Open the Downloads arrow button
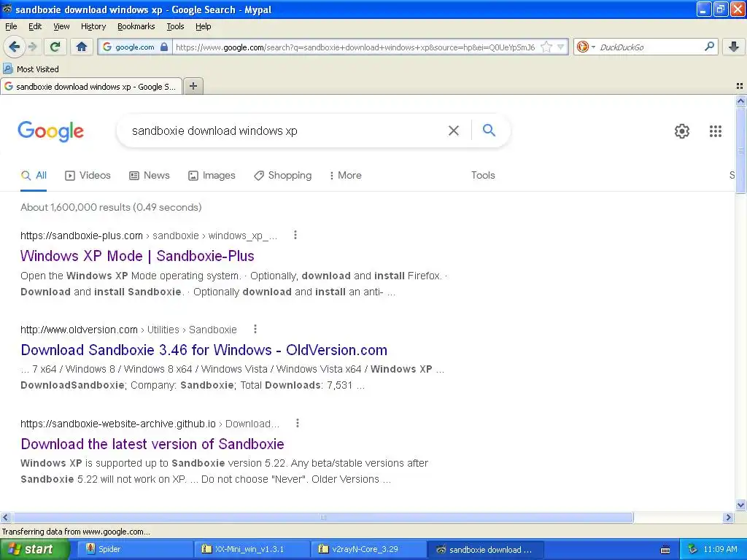The height and width of the screenshot is (560, 747). (734, 47)
